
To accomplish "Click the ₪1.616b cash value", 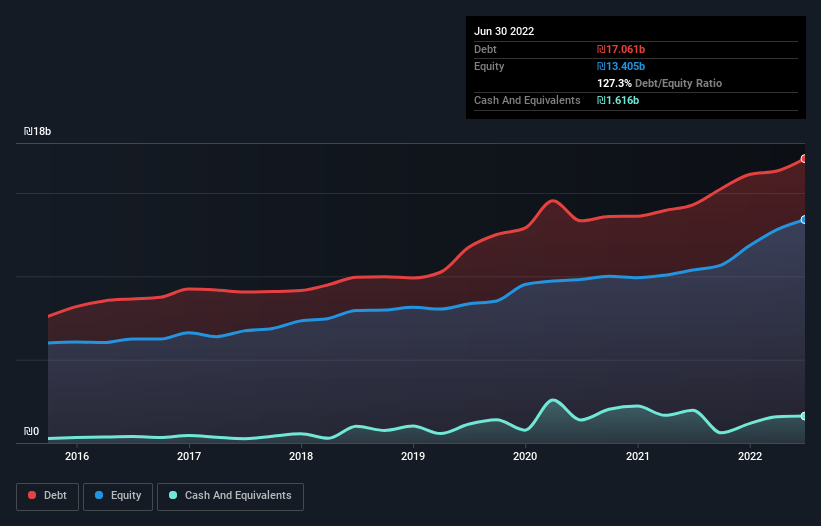I will pos(618,100).
